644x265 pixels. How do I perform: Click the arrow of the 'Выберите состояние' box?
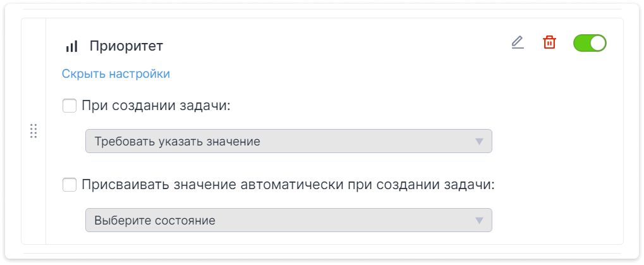pos(479,220)
